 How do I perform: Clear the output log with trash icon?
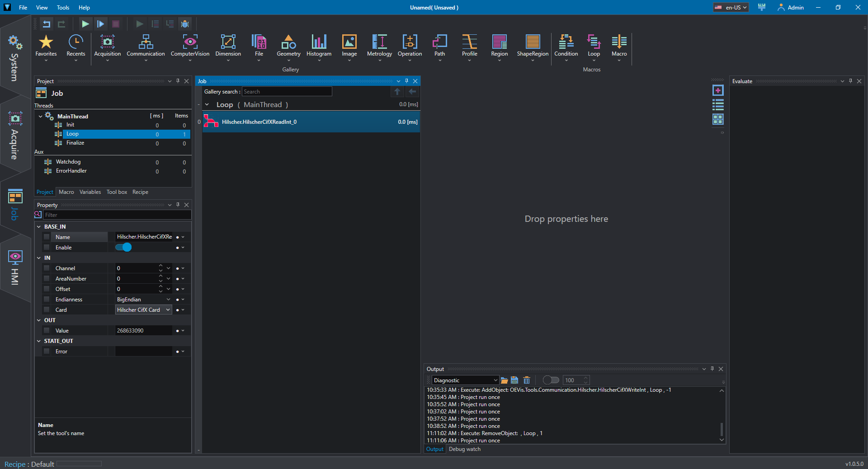pyautogui.click(x=527, y=380)
